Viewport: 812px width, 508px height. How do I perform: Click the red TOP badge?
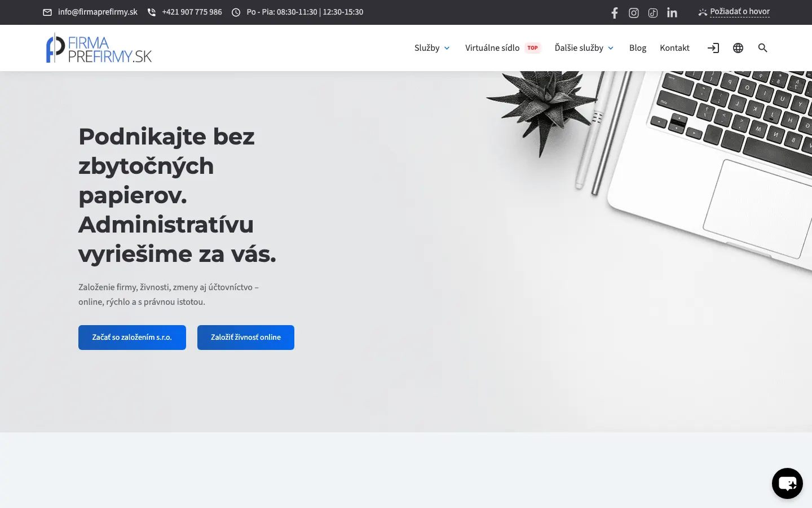[533, 48]
